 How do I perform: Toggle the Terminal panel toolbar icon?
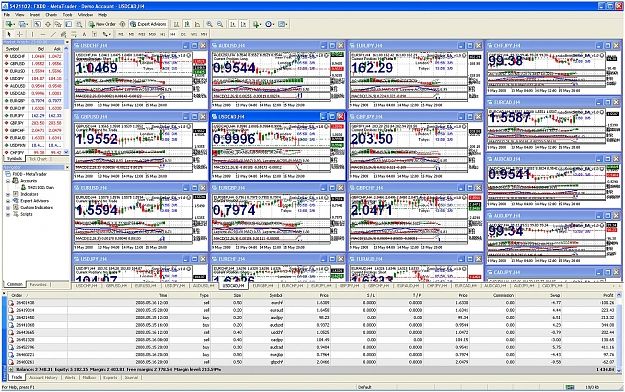(x=69, y=24)
